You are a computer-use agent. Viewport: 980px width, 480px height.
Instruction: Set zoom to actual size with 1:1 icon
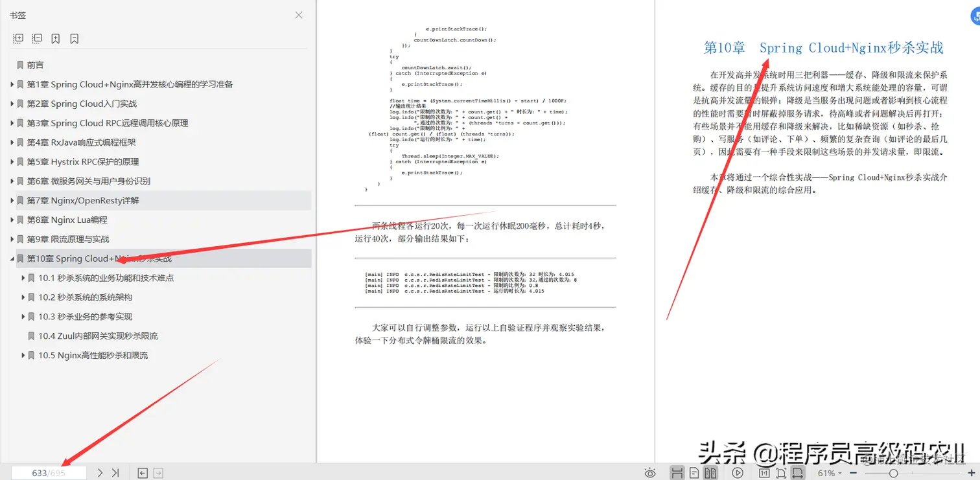[x=764, y=473]
